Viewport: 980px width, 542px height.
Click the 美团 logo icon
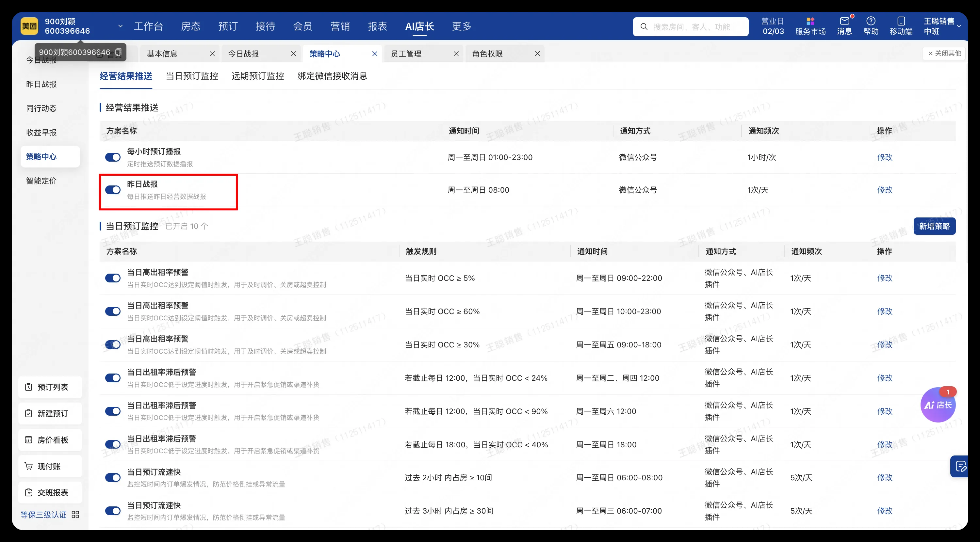[x=29, y=25]
